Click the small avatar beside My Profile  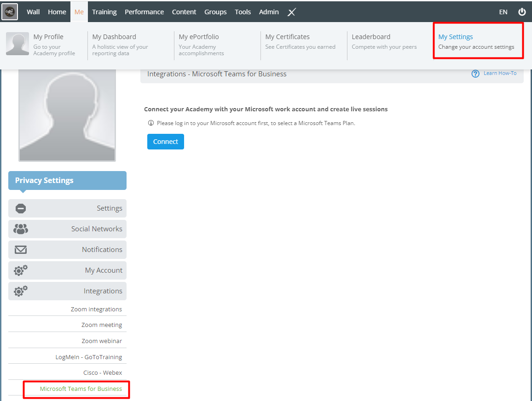point(17,44)
